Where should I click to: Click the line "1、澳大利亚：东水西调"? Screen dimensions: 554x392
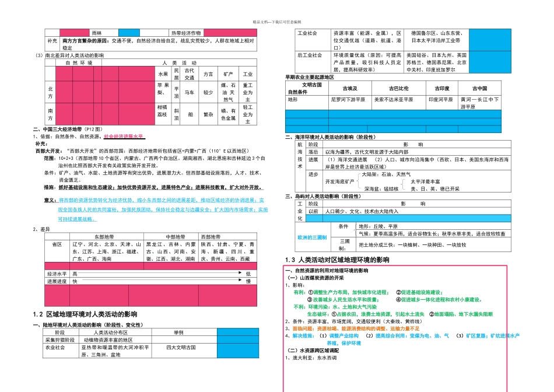(x=311, y=358)
